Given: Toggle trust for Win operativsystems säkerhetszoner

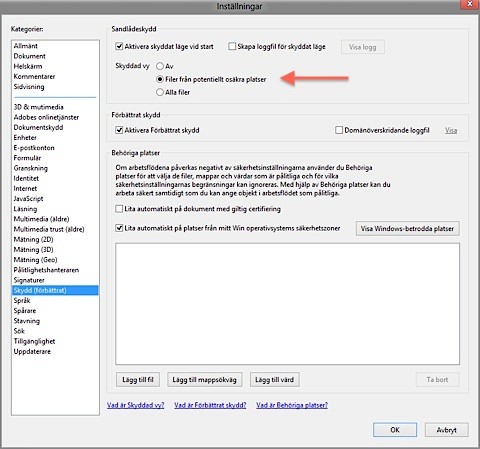Looking at the screenshot, I should (x=119, y=228).
